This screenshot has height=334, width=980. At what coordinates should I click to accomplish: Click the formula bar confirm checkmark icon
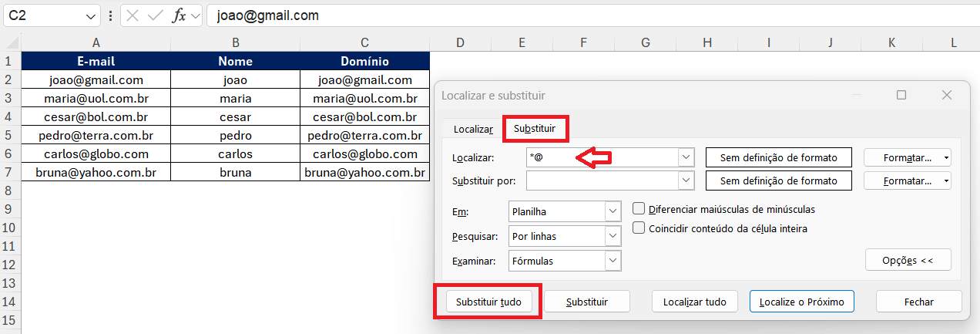click(x=156, y=15)
